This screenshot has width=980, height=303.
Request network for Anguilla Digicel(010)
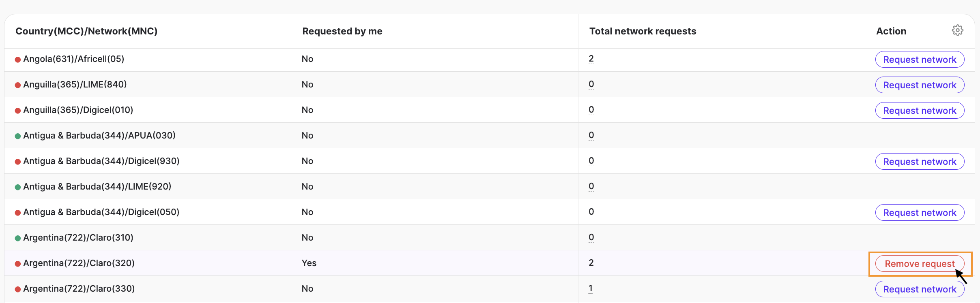919,111
